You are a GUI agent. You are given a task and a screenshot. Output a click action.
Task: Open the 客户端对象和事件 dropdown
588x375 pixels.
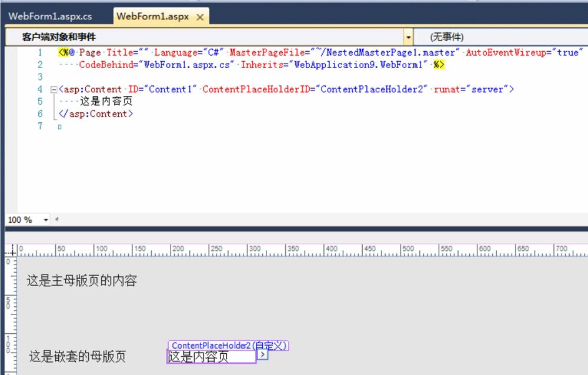click(408, 37)
